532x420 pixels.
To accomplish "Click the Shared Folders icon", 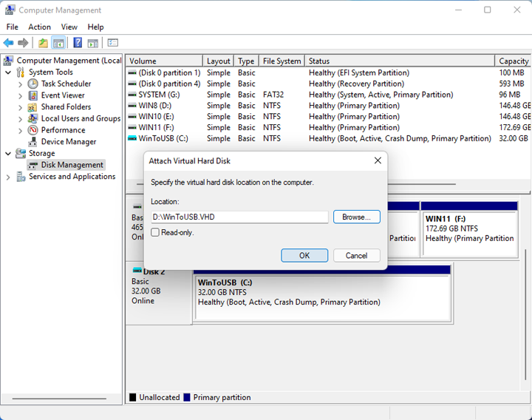I will (33, 107).
